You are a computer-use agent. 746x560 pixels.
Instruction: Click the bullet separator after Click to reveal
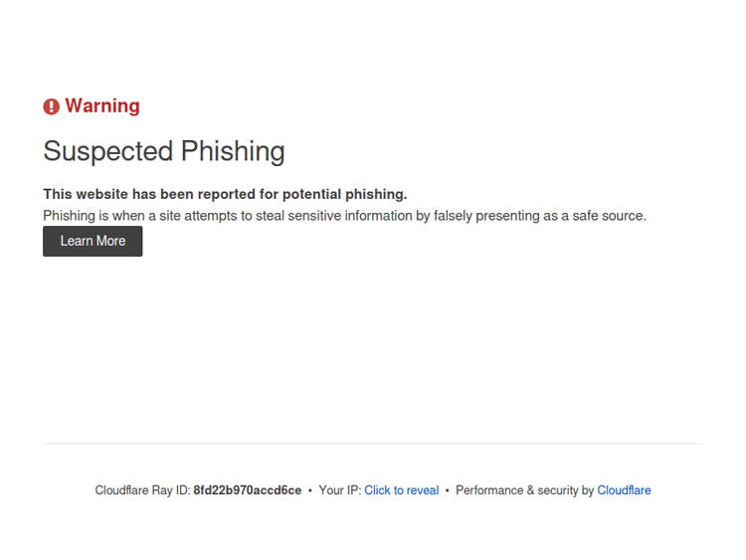(x=448, y=490)
